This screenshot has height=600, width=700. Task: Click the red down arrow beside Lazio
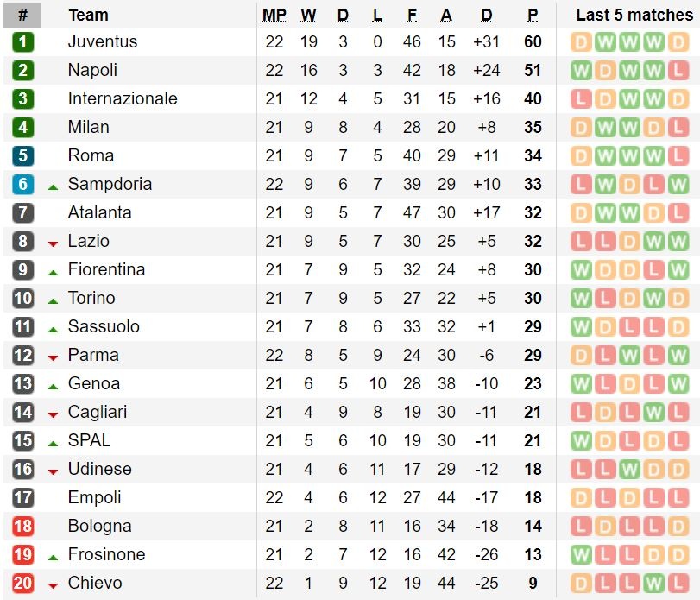(54, 243)
